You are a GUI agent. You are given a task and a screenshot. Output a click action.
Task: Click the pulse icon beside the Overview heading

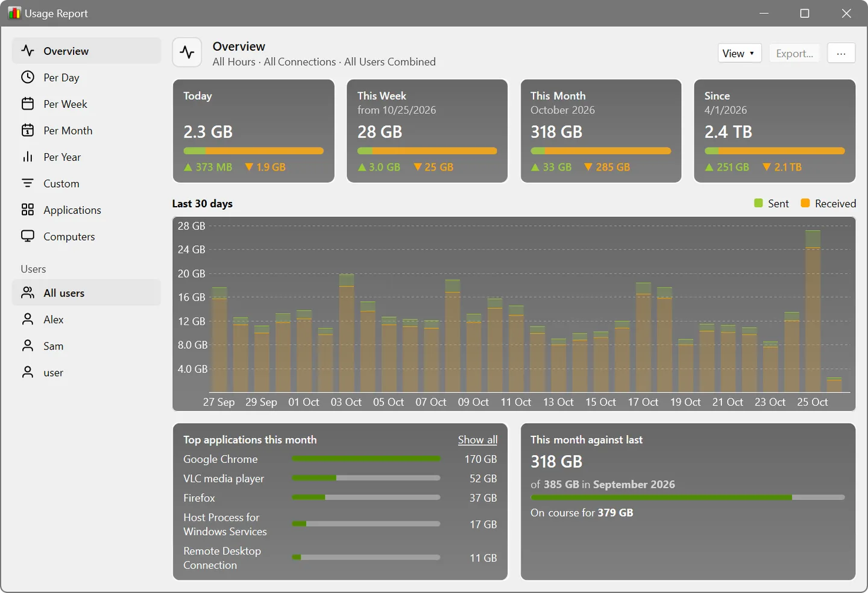point(187,52)
